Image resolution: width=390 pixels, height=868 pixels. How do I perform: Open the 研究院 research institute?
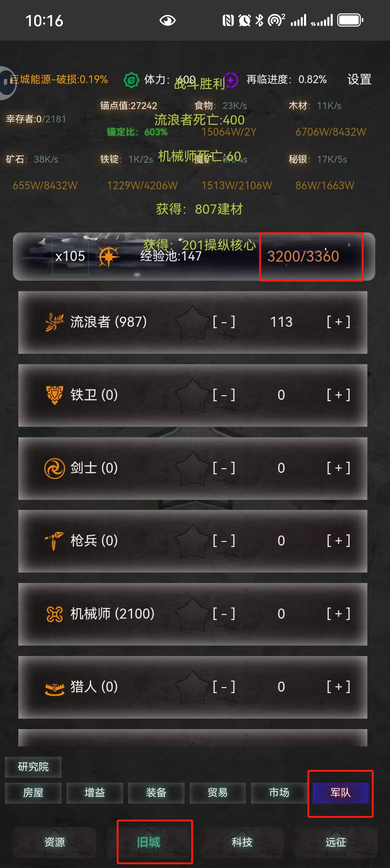(33, 767)
